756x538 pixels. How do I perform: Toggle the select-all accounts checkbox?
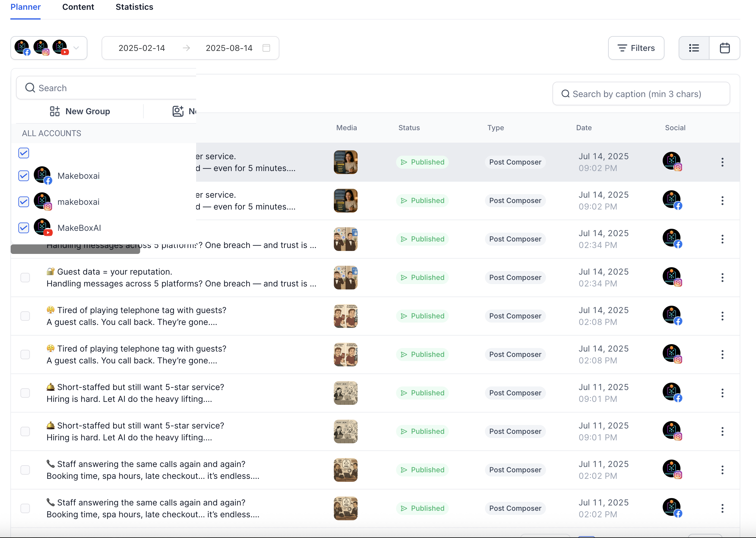(24, 153)
